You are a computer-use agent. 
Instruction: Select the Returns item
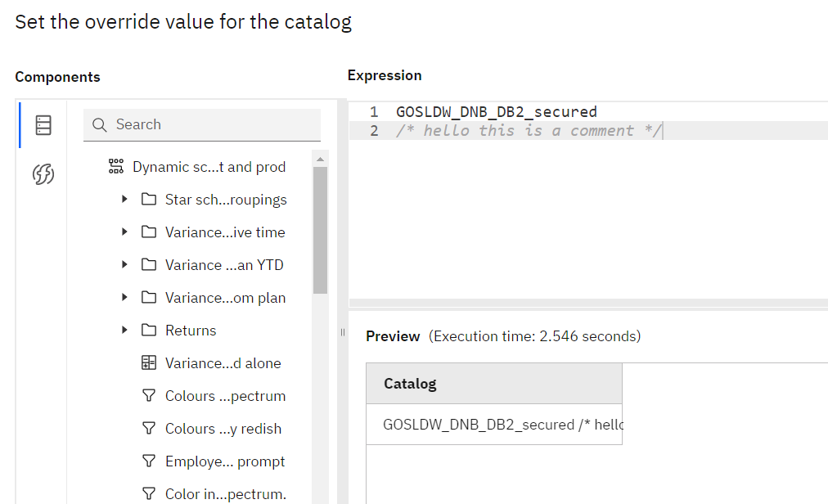click(x=191, y=331)
